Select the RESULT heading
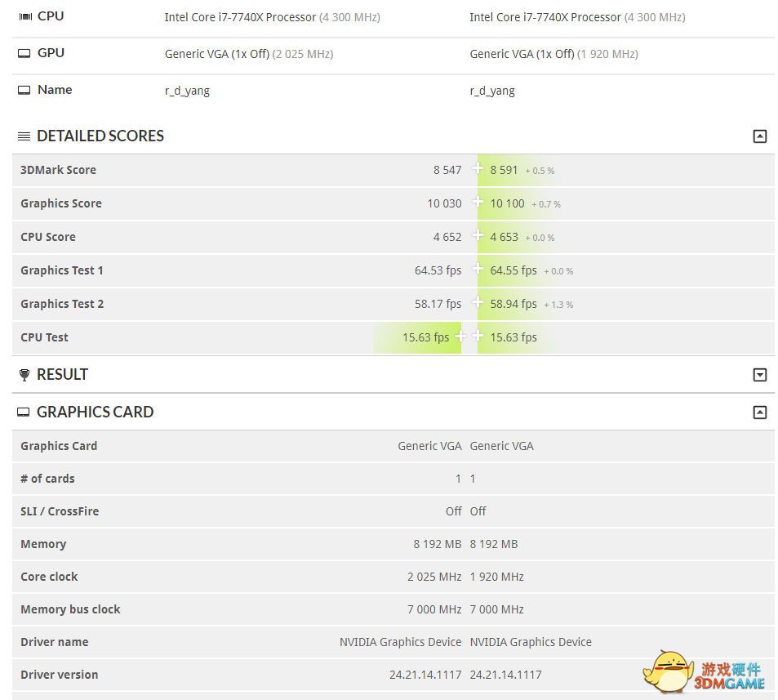The width and height of the screenshot is (778, 700). (63, 374)
